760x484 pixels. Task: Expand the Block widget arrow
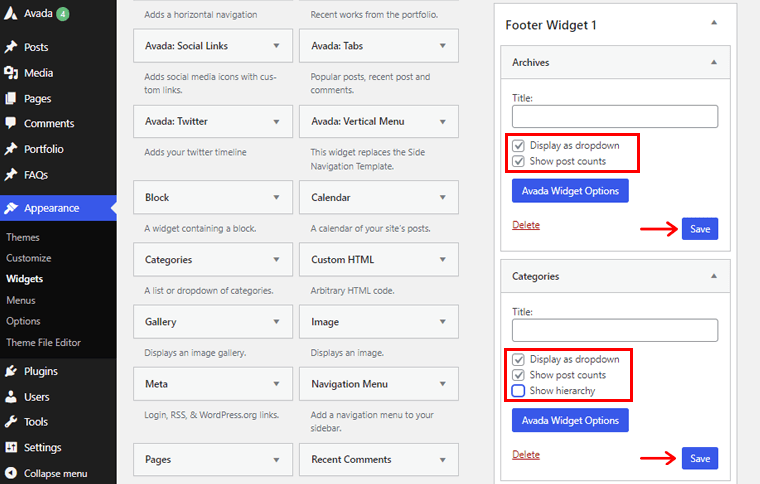[x=276, y=197]
